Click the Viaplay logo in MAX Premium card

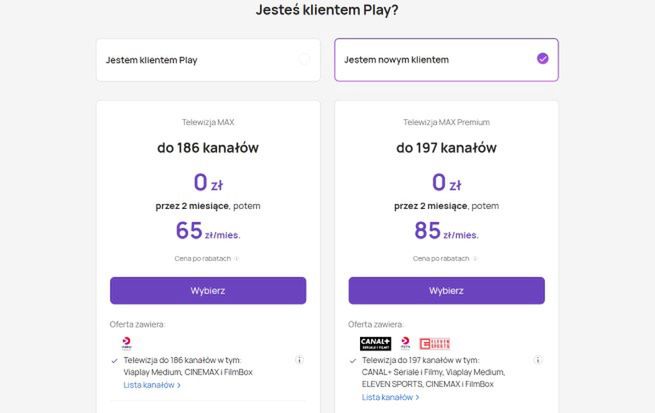[x=406, y=343]
